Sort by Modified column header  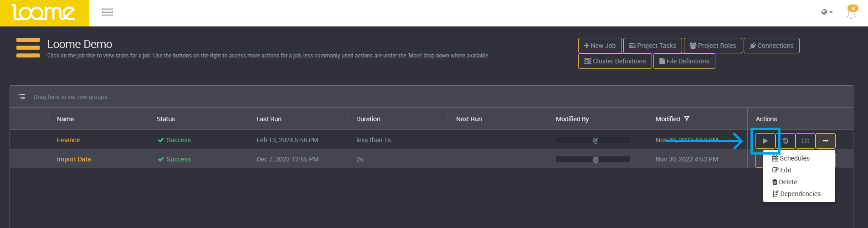tap(668, 119)
